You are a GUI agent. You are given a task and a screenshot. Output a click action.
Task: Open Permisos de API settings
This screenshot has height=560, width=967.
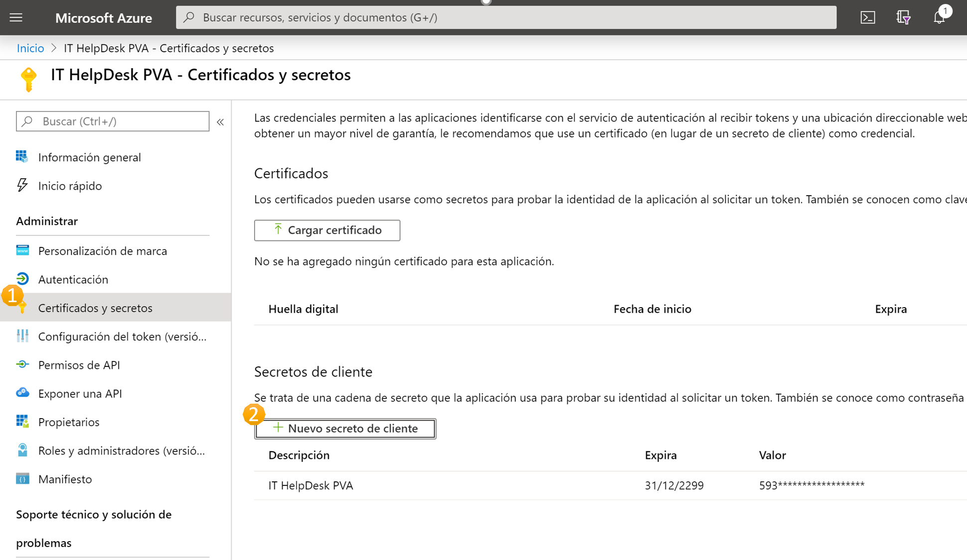pyautogui.click(x=79, y=365)
